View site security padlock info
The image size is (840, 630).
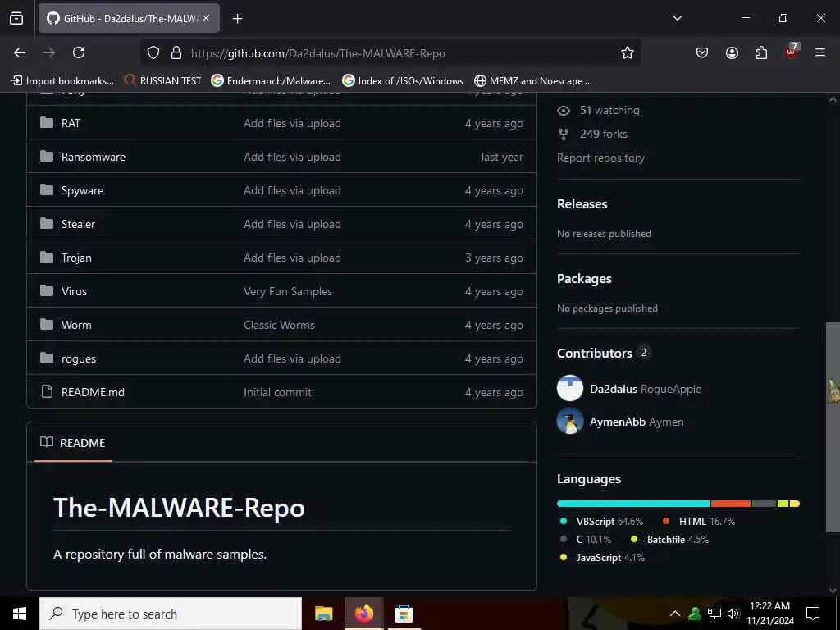click(x=176, y=52)
